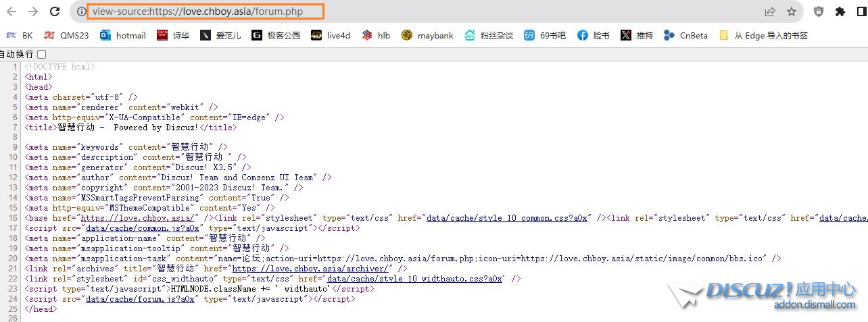
Task: Open the 脸书 Facebook bookmark
Action: [594, 35]
